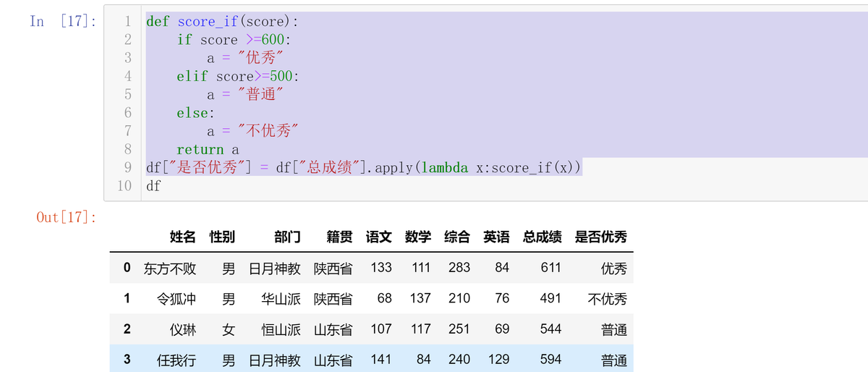
Task: Click 综合 score 283
Action: point(459,268)
